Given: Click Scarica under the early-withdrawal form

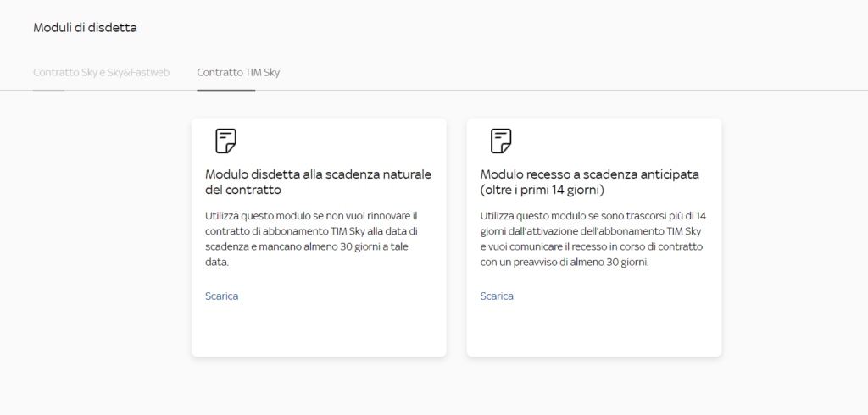Looking at the screenshot, I should [497, 296].
